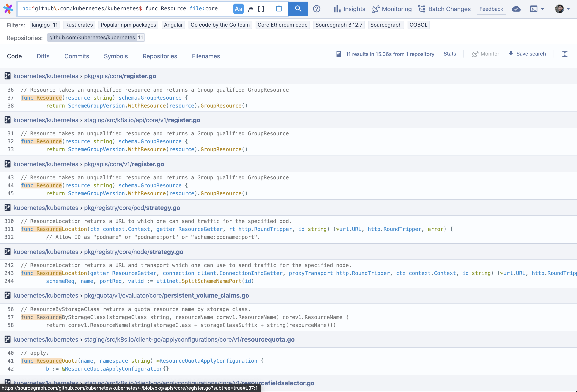
Task: Expand the user avatar menu
Action: point(562,9)
